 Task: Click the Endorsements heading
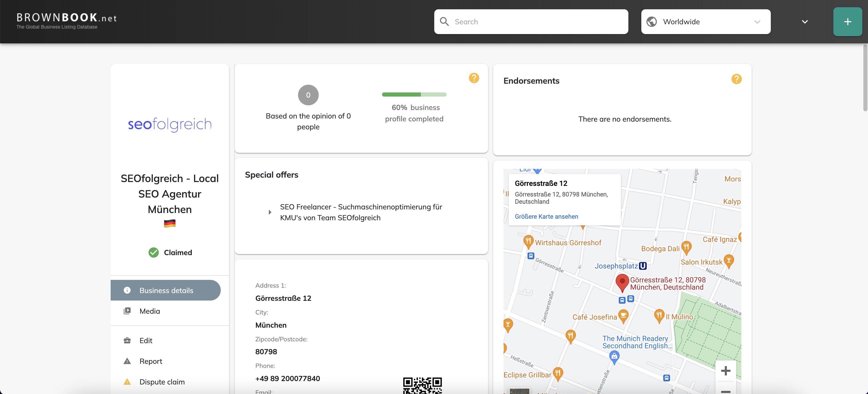[x=531, y=81]
